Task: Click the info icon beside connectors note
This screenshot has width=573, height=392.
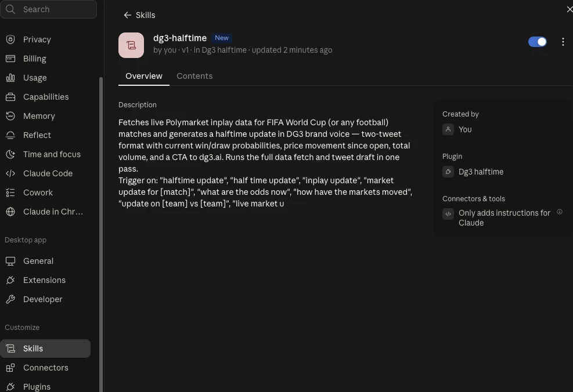Action: coord(560,212)
